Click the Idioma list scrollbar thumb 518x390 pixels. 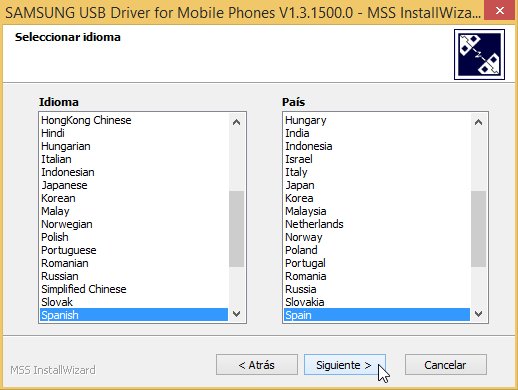tap(236, 229)
